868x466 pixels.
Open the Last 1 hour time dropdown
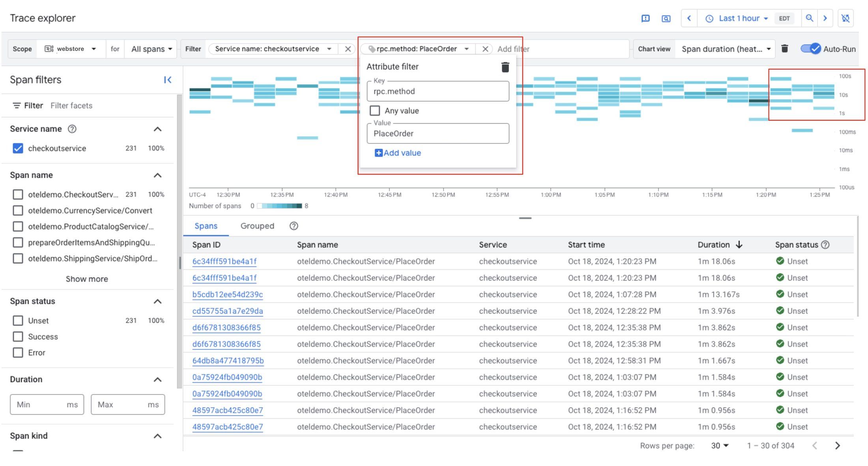pos(739,18)
